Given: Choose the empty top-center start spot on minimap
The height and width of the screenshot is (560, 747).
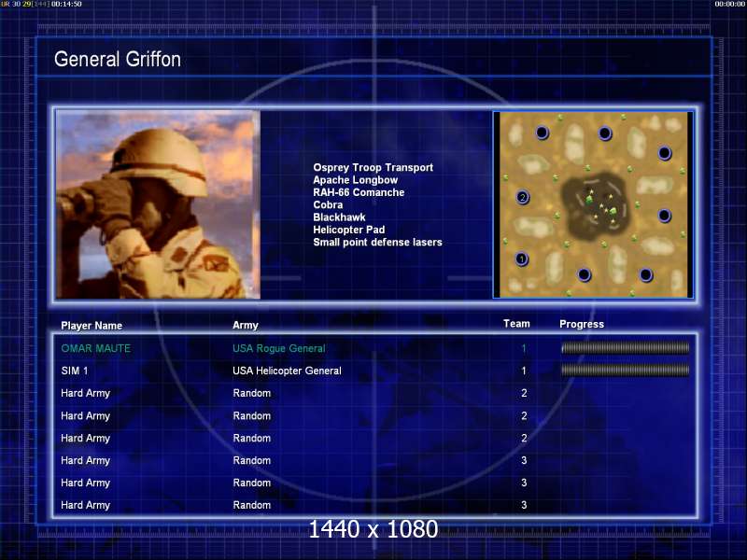Looking at the screenshot, I should [604, 133].
